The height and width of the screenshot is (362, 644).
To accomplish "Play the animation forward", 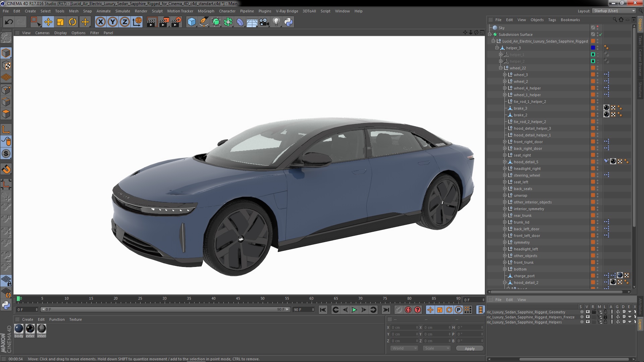I will click(x=354, y=310).
